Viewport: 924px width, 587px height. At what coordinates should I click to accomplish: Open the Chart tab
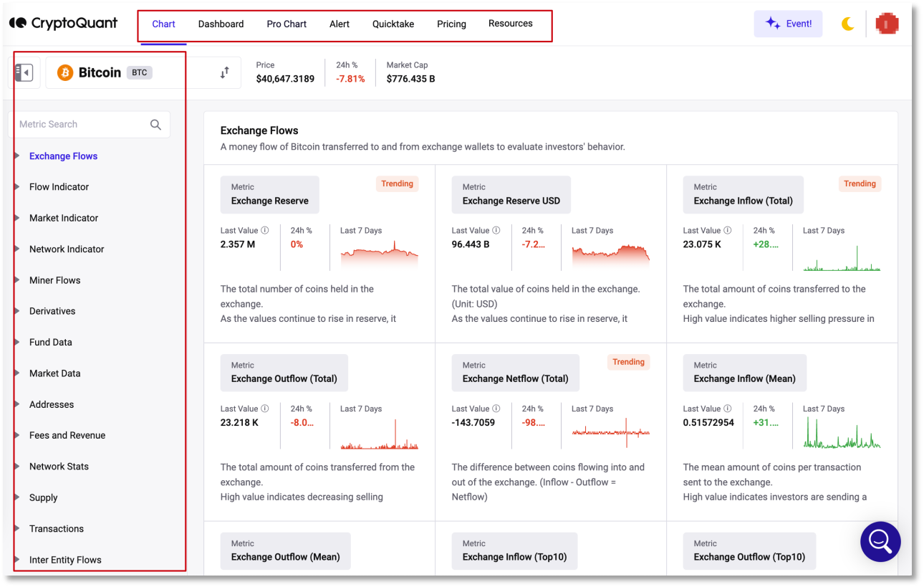pos(163,24)
